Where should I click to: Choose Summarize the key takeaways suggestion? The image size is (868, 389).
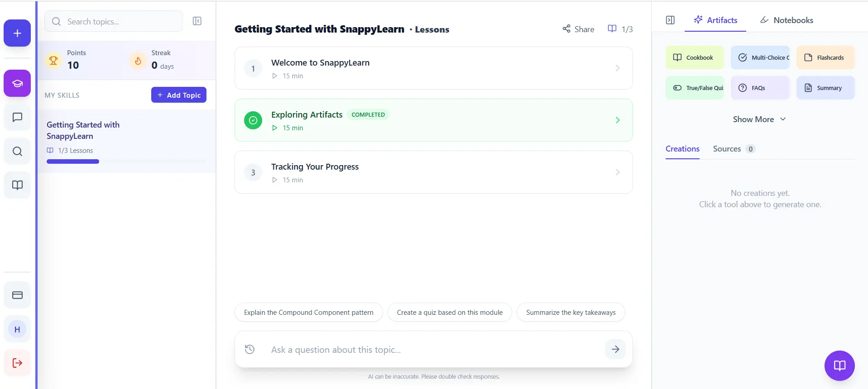[x=571, y=313]
